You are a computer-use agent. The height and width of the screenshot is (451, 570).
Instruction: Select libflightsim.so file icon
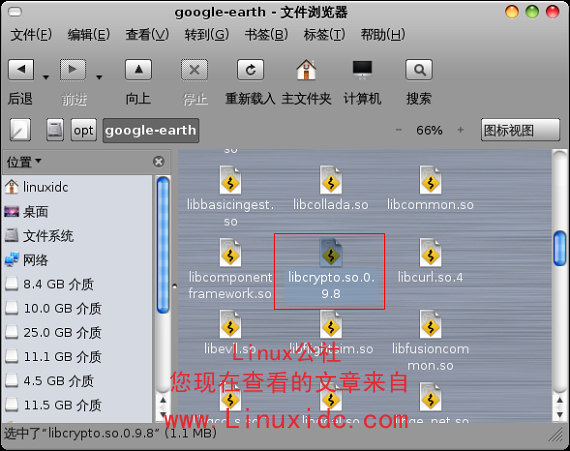(x=330, y=325)
